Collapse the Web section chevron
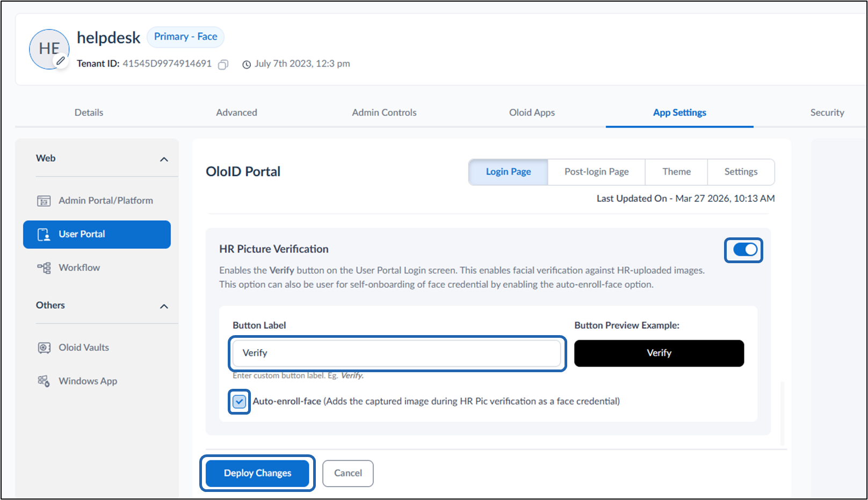 [164, 160]
